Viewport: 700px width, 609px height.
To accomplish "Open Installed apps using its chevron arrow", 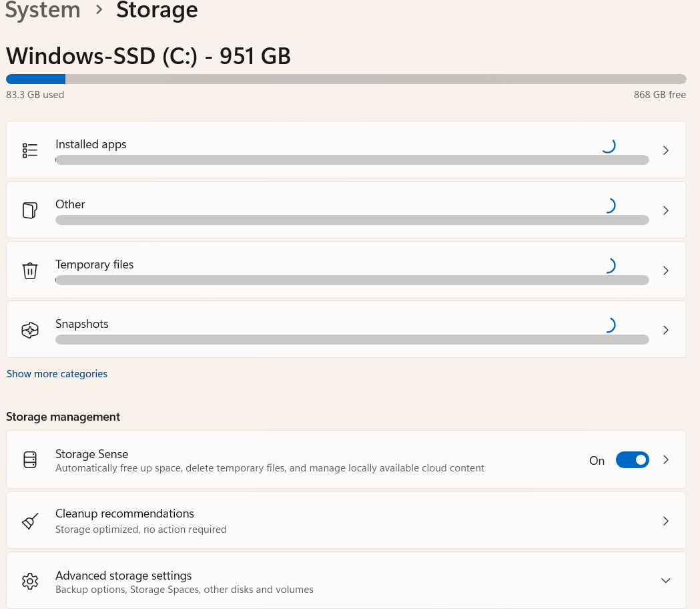I will tap(665, 150).
